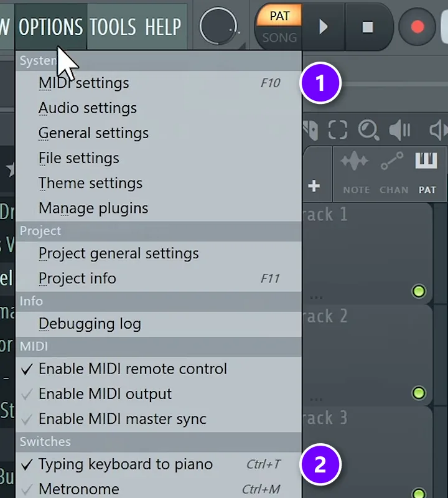Viewport: 448px width, 498px height.
Task: Select PAT piano mode
Action: point(427,172)
